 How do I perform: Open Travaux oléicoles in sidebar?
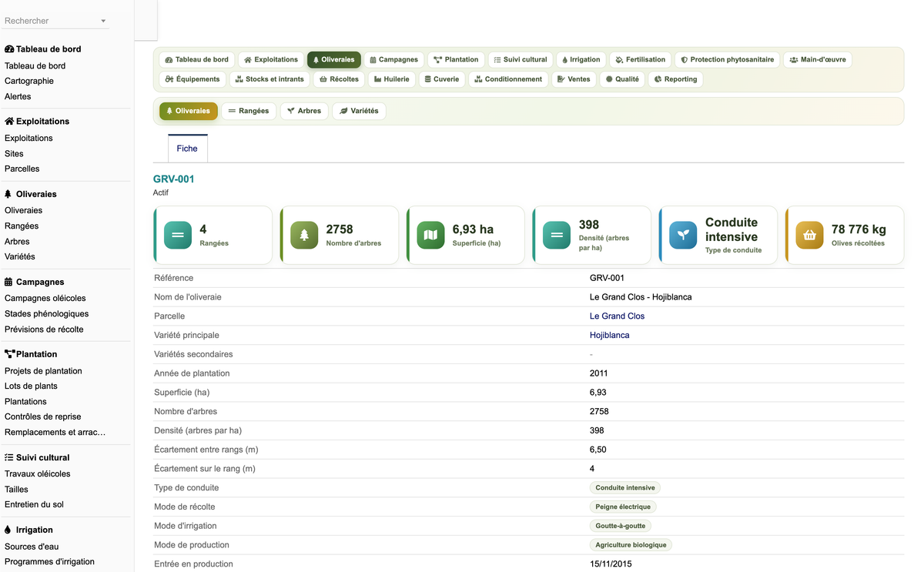pyautogui.click(x=37, y=474)
